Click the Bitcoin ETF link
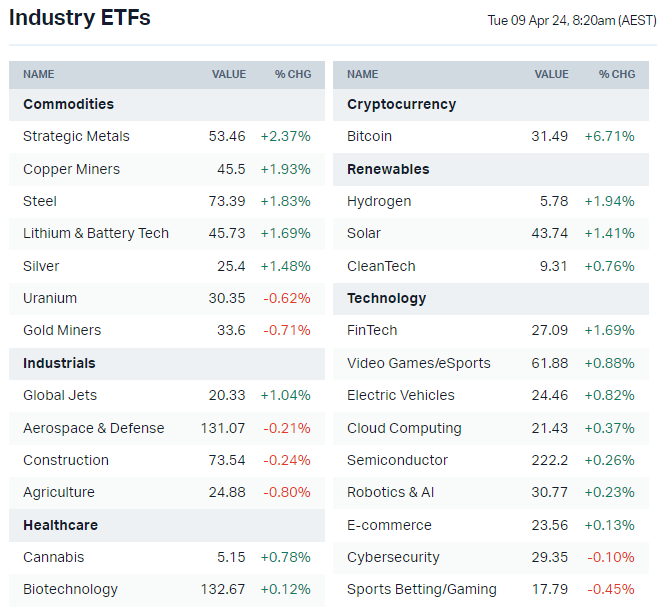 369,136
